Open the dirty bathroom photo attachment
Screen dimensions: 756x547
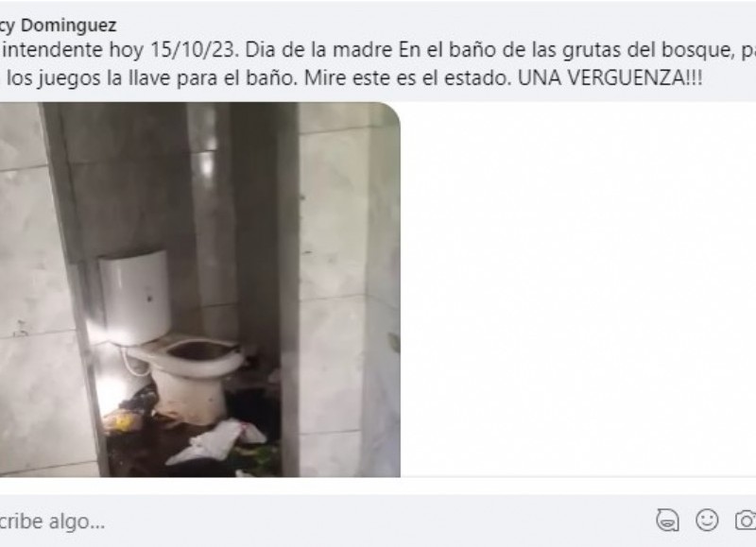click(200, 290)
